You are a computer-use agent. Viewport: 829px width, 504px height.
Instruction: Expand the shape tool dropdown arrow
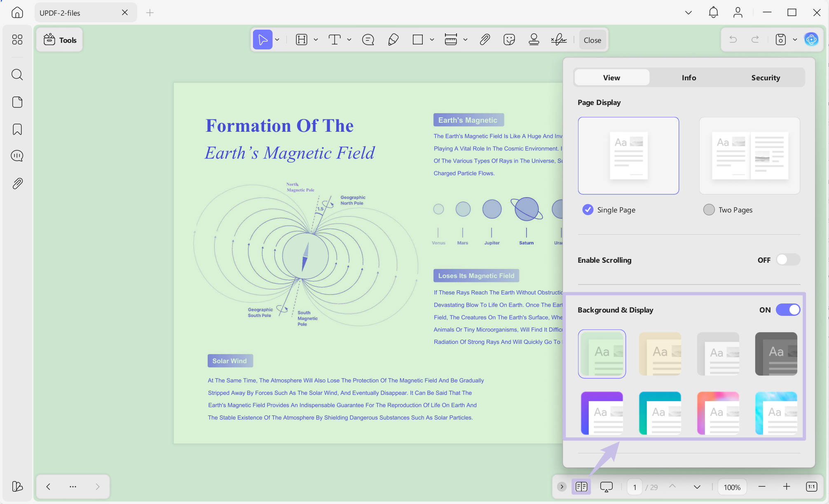click(x=432, y=40)
